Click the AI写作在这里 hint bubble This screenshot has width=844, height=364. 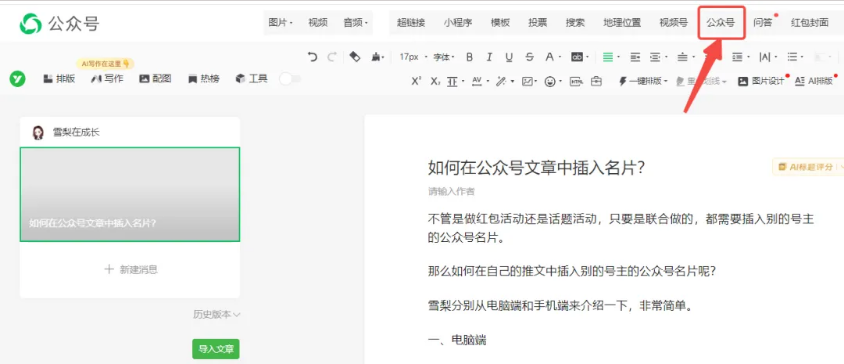(105, 64)
